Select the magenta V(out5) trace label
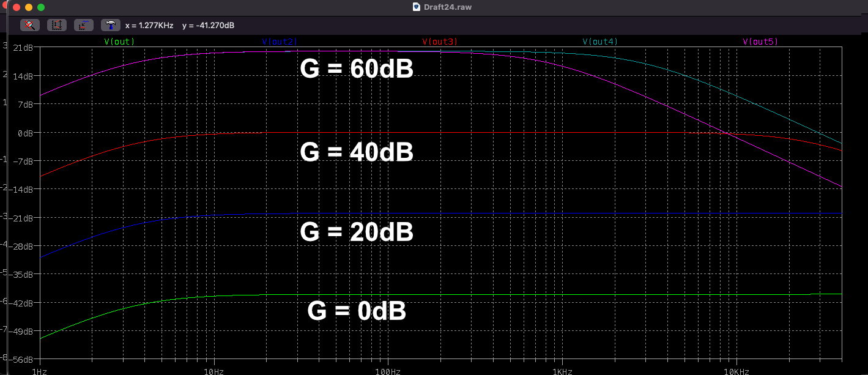This screenshot has height=375, width=868. tap(760, 42)
